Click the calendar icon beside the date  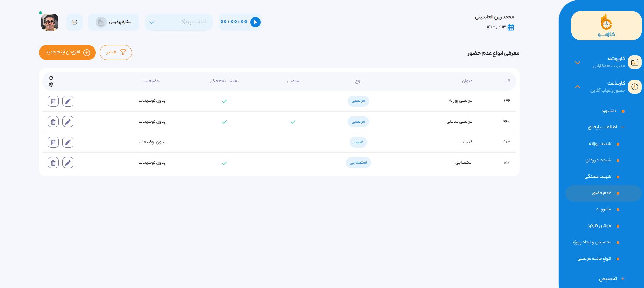pos(511,27)
